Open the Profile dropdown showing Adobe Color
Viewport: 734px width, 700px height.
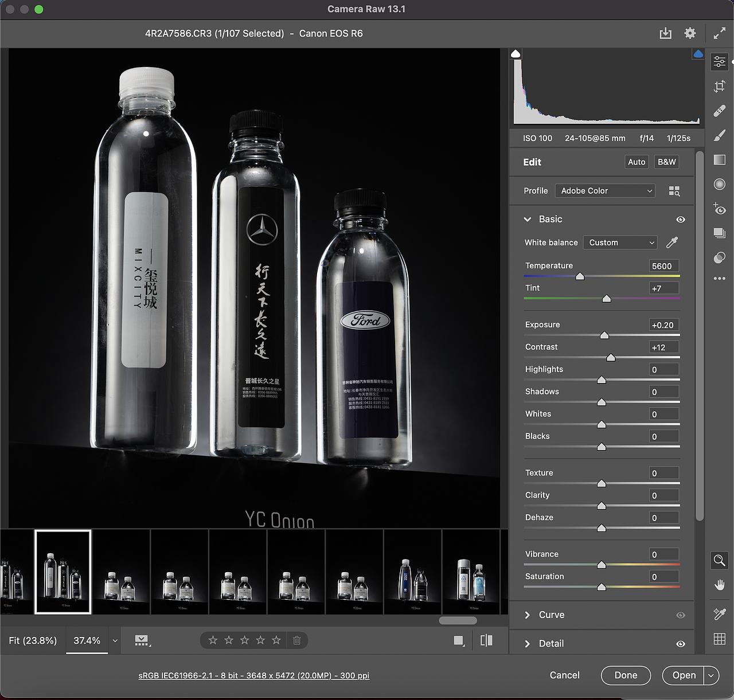click(x=605, y=191)
